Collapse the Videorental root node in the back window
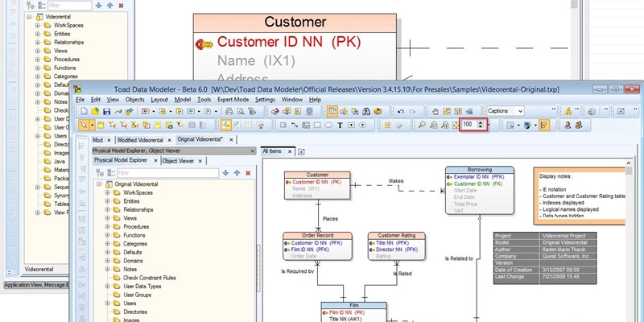644x322 pixels. click(30, 17)
